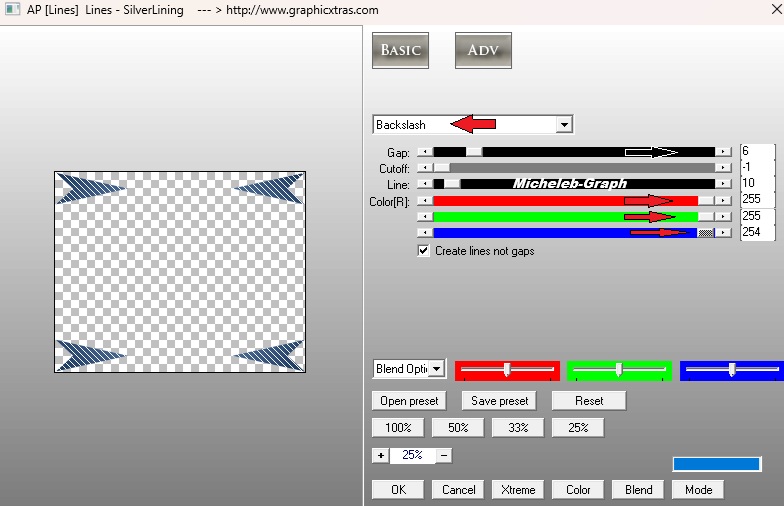Screen dimensions: 784x506
Task: Click the Line slider left arrow
Action: tap(424, 184)
